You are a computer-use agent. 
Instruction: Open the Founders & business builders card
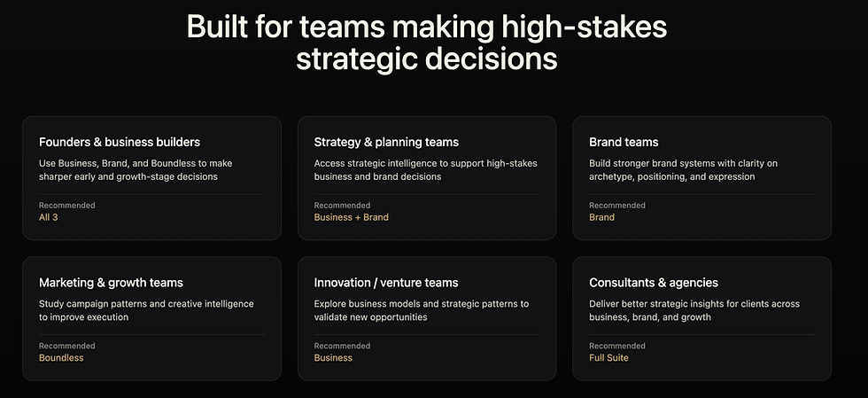pos(151,178)
